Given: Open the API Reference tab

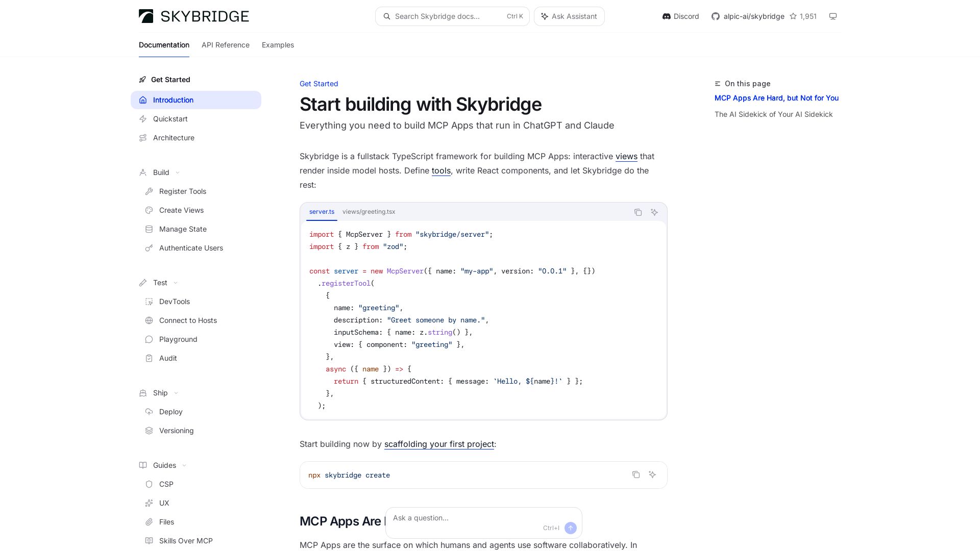Looking at the screenshot, I should pos(226,45).
